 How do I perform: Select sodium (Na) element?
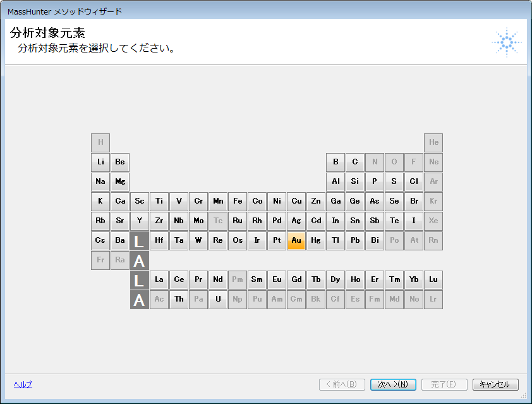point(100,182)
